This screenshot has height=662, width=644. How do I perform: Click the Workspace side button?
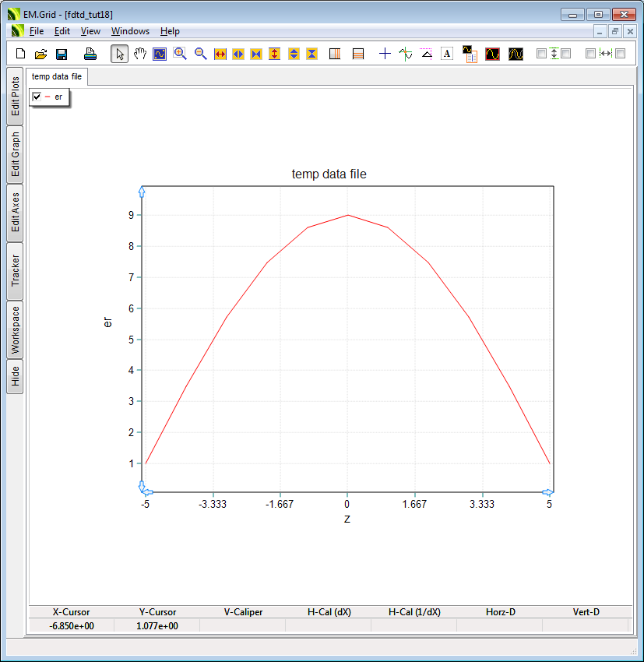[x=15, y=330]
